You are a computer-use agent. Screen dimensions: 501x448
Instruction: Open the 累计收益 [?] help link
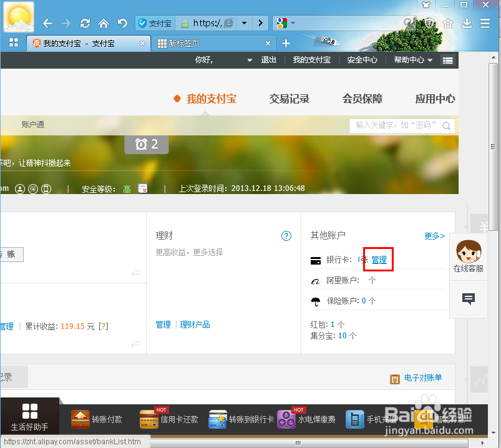(104, 326)
